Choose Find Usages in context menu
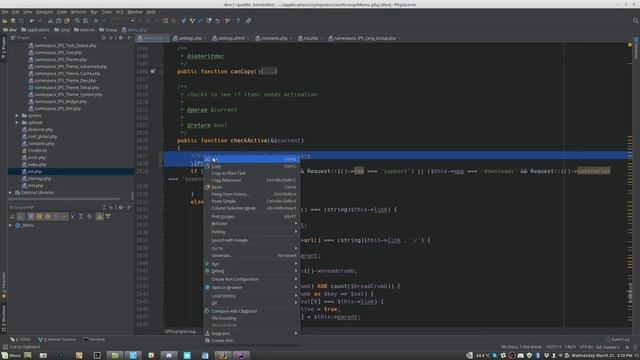640x360 pixels. click(x=251, y=217)
